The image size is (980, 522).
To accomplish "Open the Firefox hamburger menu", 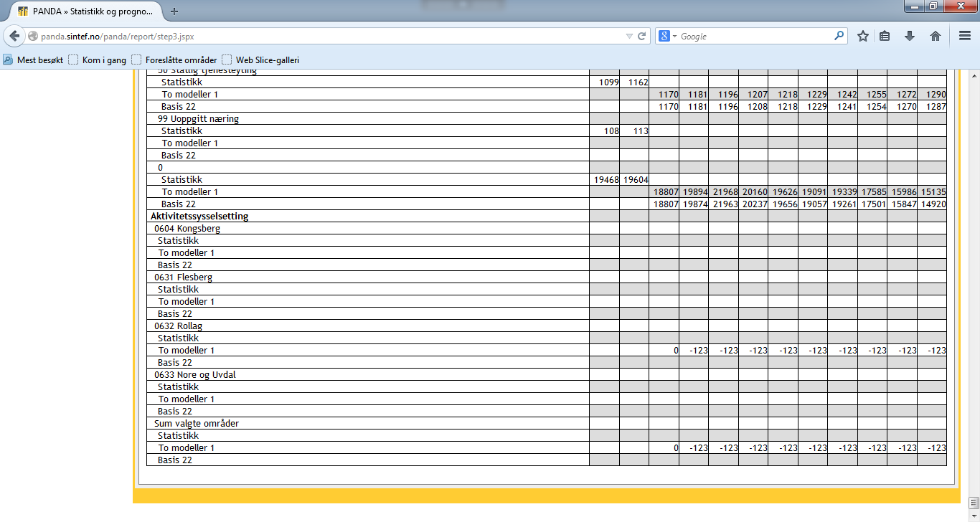I will point(965,36).
